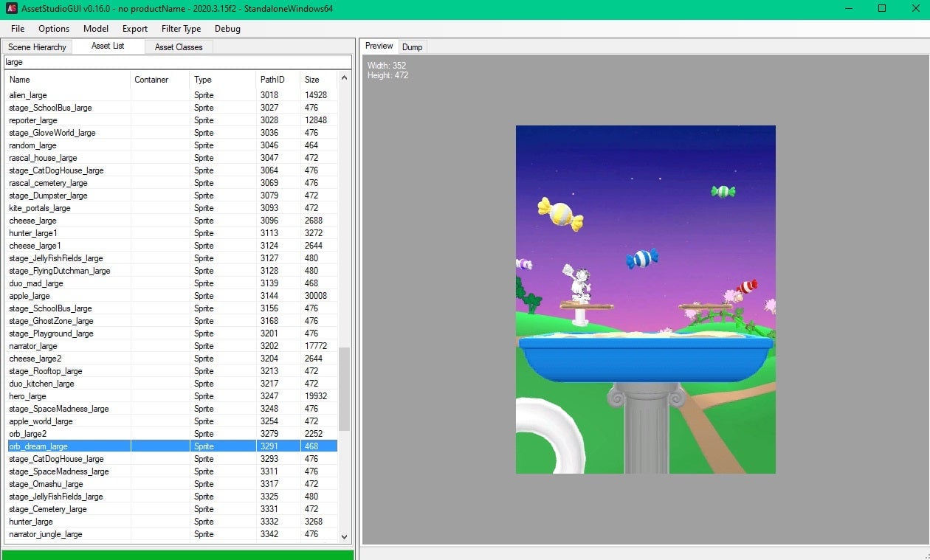Image resolution: width=930 pixels, height=560 pixels.
Task: Select the hero_large sprite in the list
Action: point(66,396)
